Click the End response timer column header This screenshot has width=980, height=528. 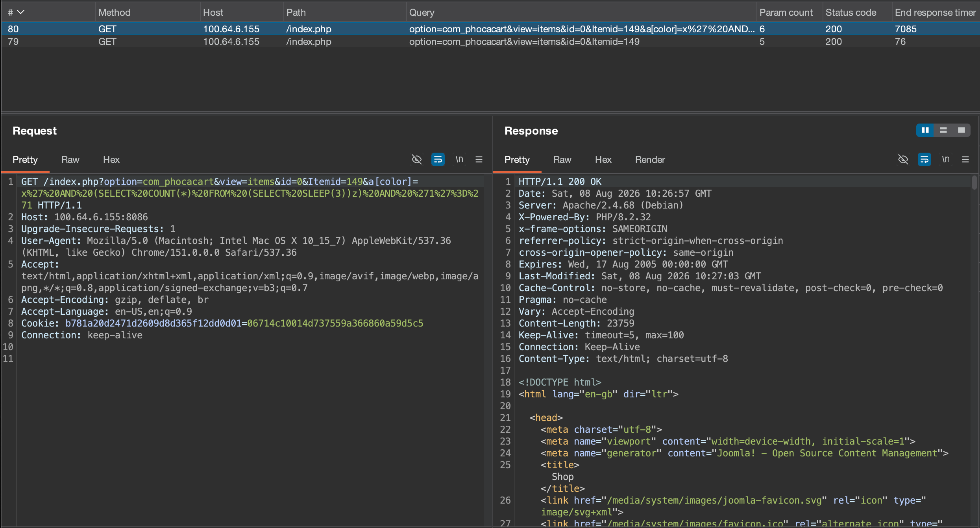(936, 12)
